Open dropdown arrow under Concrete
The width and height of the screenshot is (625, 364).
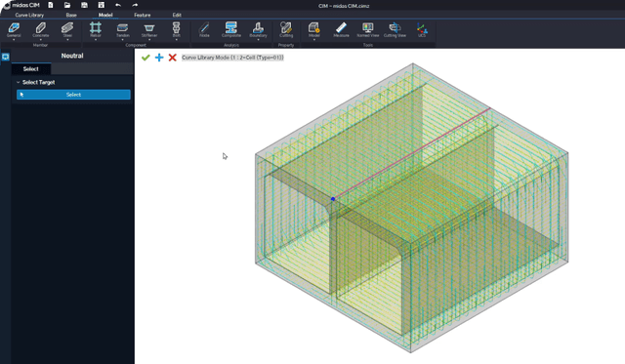[41, 40]
